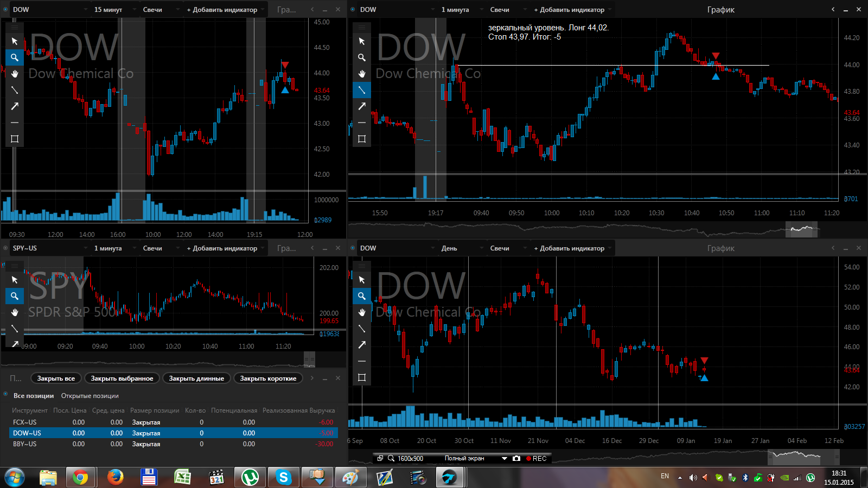Click the time-range slider under the top-right DOW chart

pos(802,229)
